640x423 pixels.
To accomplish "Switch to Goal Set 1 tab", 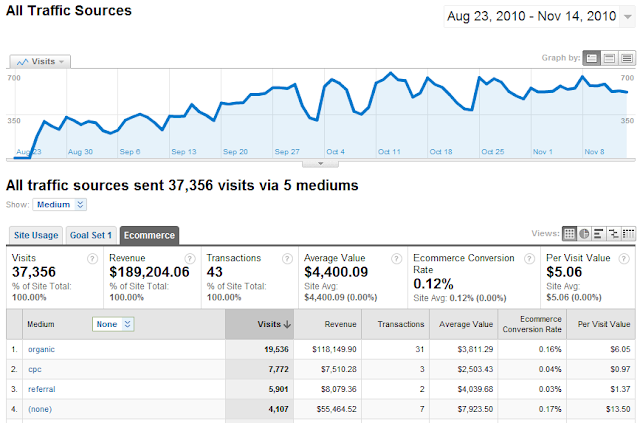I will 91,236.
